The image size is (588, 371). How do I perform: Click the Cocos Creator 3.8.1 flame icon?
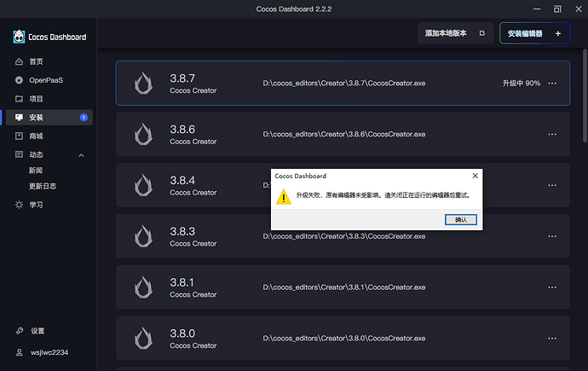(x=144, y=287)
